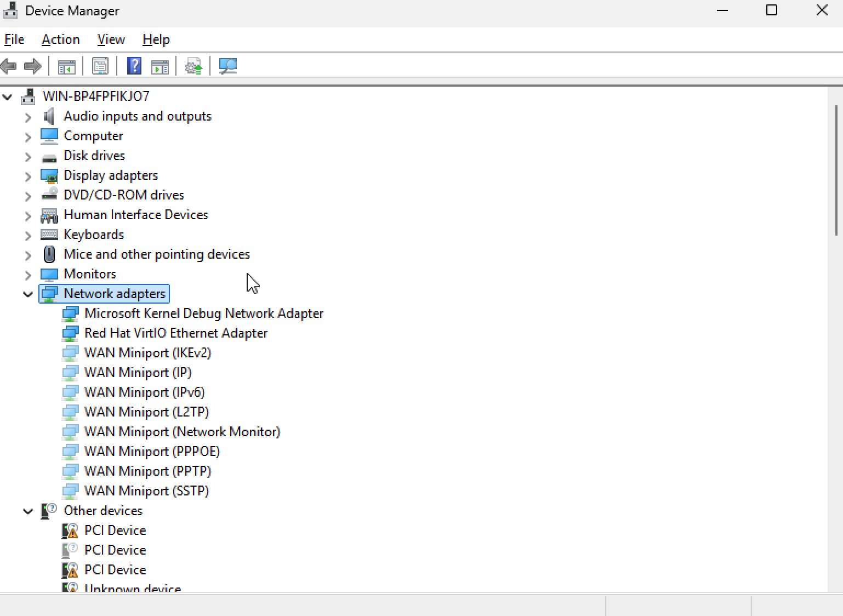Click the Display adapters icon
Screen dimensions: 843x616
click(49, 175)
